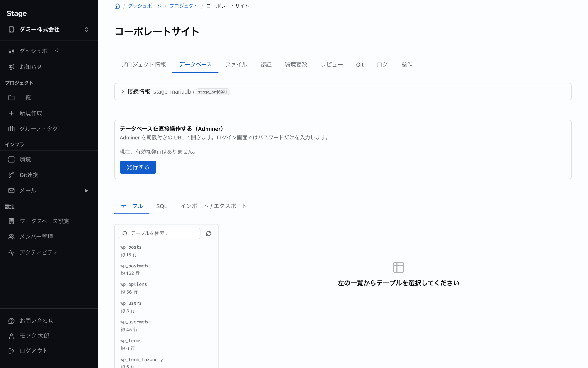Click the 新規作成 plus icon
Viewport: 588px width, 368px height.
point(11,113)
